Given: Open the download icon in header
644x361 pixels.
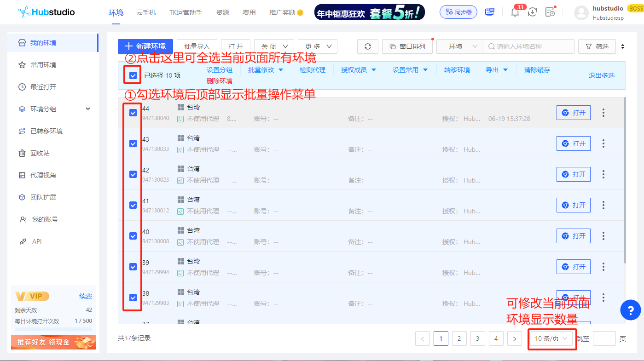Looking at the screenshot, I should (533, 12).
